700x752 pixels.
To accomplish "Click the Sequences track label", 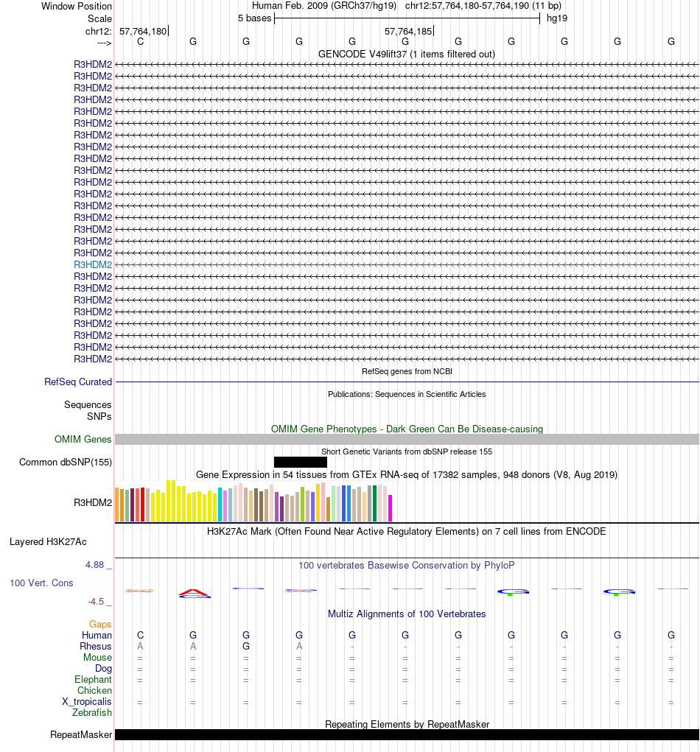I will click(88, 405).
